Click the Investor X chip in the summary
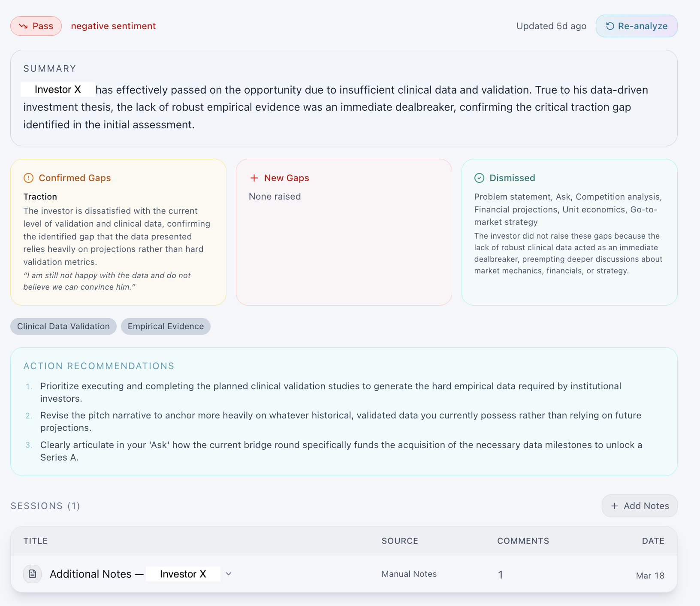Image resolution: width=700 pixels, height=606 pixels. 57,89
